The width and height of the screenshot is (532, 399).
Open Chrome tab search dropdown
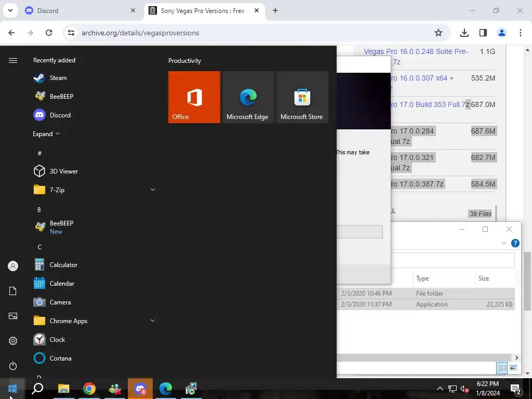click(x=10, y=10)
